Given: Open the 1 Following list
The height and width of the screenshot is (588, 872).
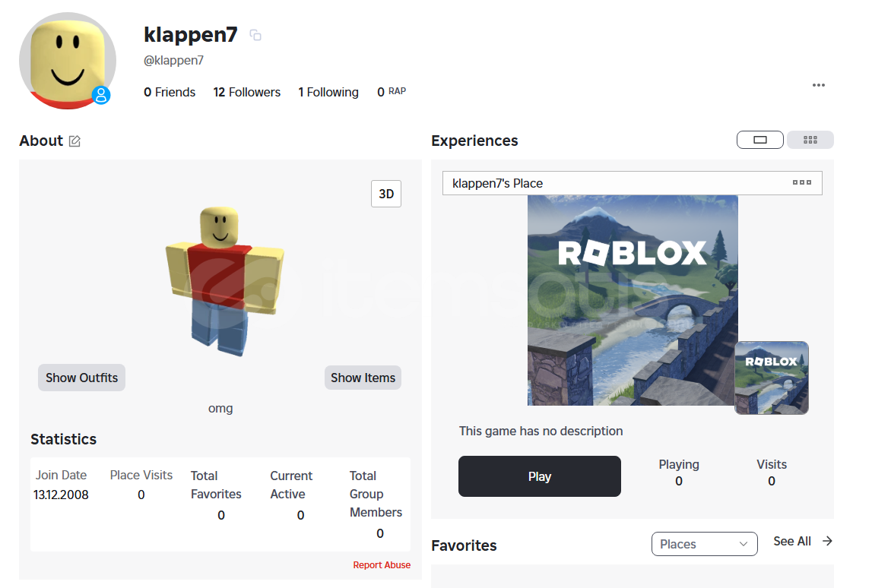Looking at the screenshot, I should pyautogui.click(x=328, y=92).
